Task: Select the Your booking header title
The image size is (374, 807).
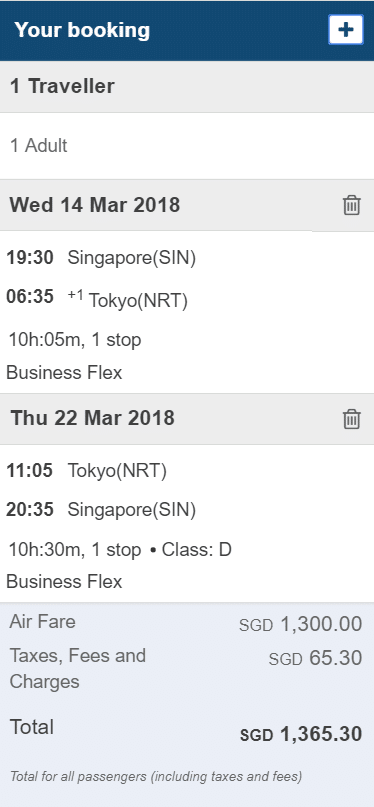Action: [82, 30]
